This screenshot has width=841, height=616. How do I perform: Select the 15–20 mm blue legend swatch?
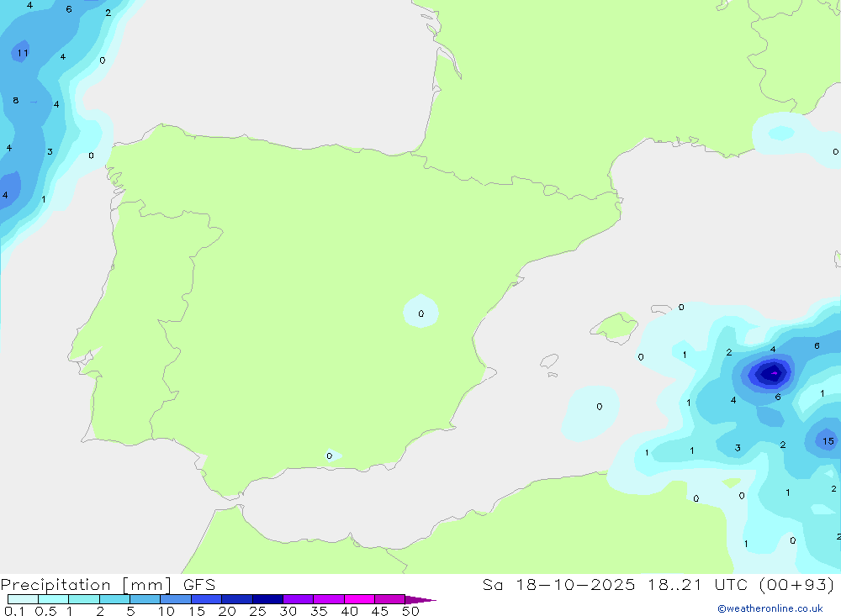pos(207,599)
